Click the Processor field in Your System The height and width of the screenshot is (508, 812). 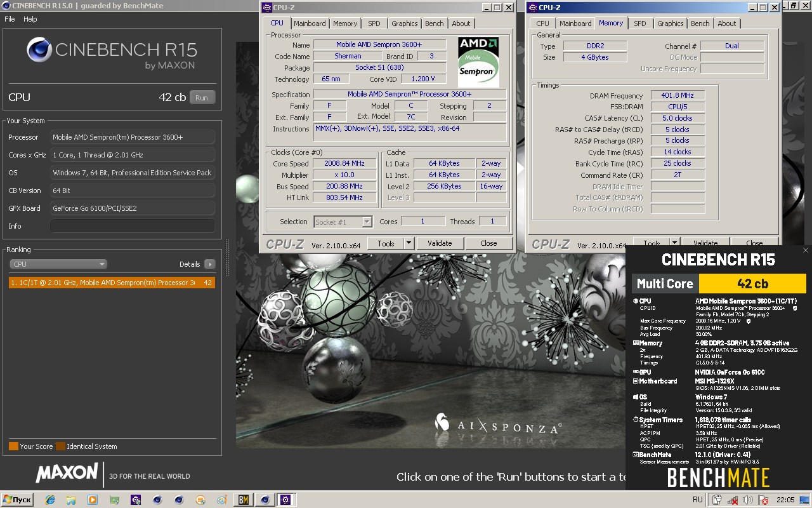[x=132, y=137]
